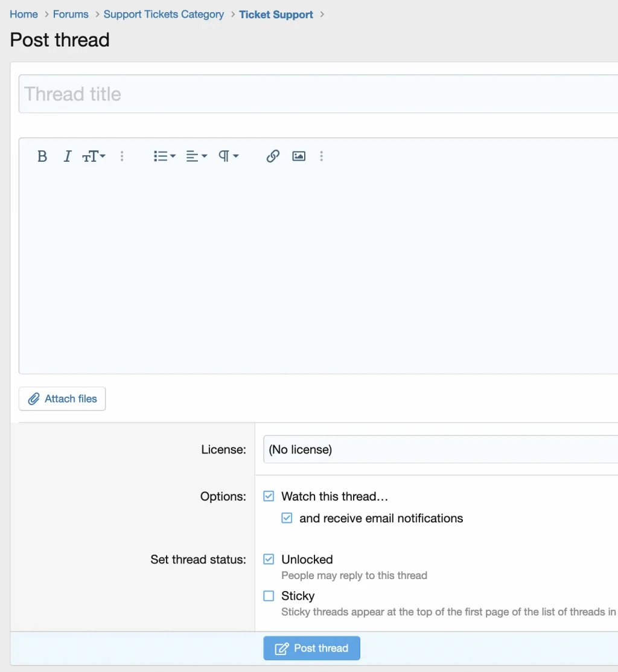The image size is (618, 672).
Task: Insert a link using the chain icon
Action: pos(273,156)
